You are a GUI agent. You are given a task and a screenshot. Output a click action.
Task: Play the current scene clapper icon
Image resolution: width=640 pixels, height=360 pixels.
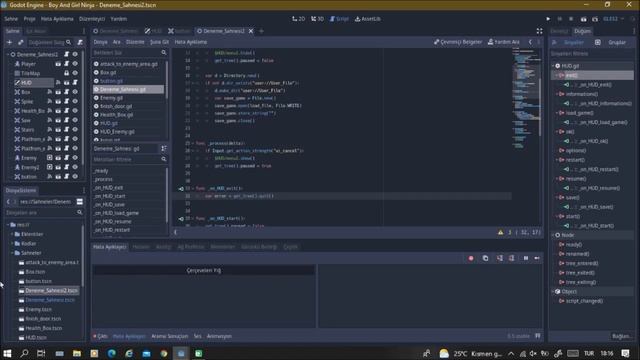pyautogui.click(x=584, y=19)
